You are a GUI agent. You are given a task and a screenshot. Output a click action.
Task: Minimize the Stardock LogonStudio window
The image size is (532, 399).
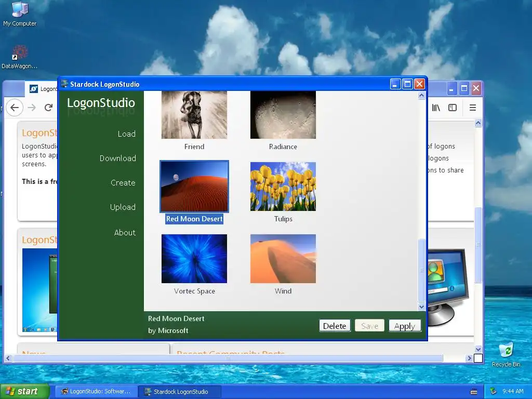pyautogui.click(x=395, y=84)
